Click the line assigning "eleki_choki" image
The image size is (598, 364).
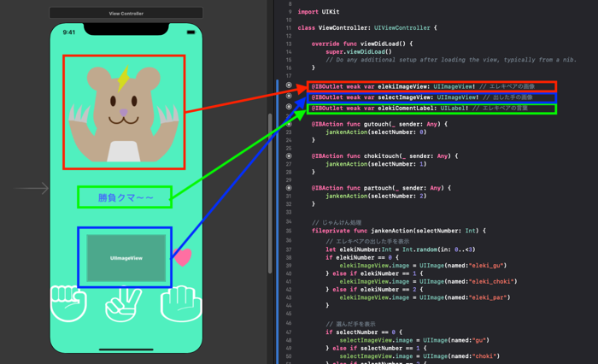(x=428, y=282)
